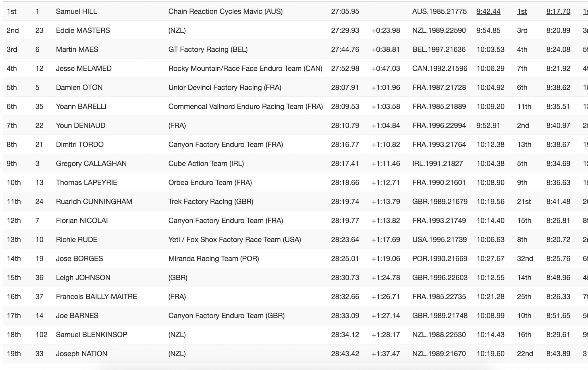Click the underlined 8:17.70 stage time link
The image size is (588, 370).
tap(558, 11)
